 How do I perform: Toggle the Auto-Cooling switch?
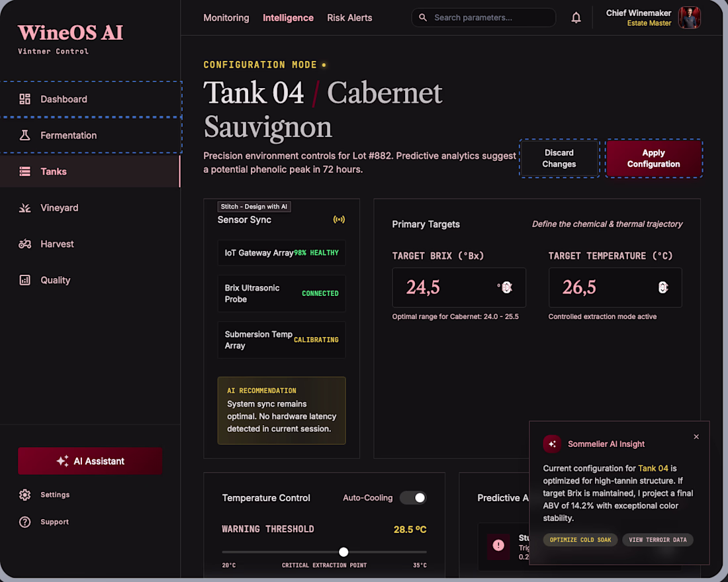(413, 498)
